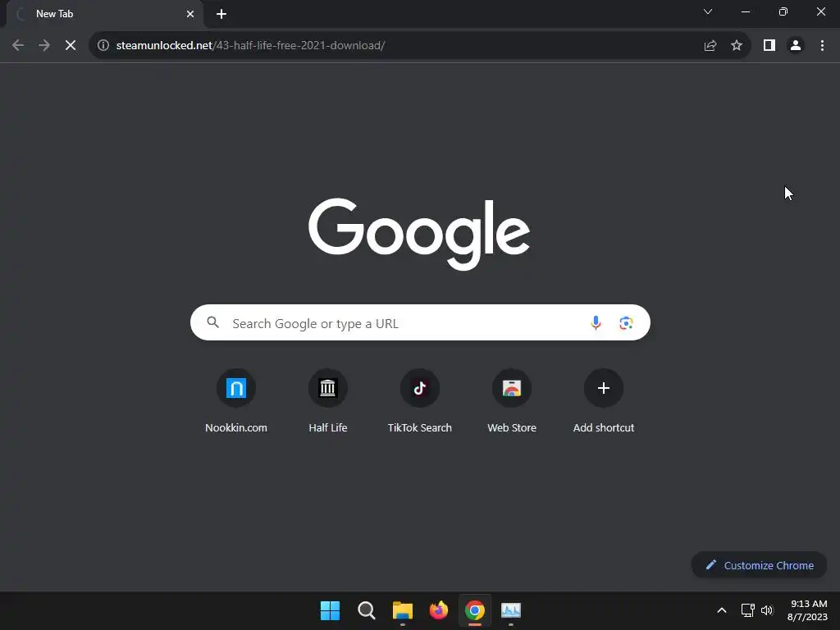Open the Half Life shortcut
This screenshot has width=840, height=630.
(x=328, y=400)
